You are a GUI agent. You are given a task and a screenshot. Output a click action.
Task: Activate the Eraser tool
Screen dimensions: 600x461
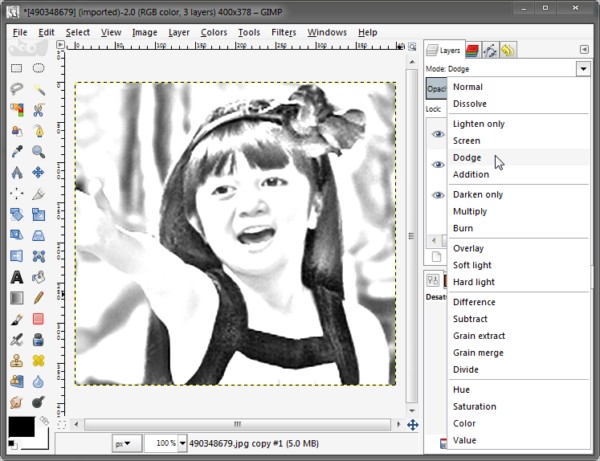pyautogui.click(x=38, y=318)
